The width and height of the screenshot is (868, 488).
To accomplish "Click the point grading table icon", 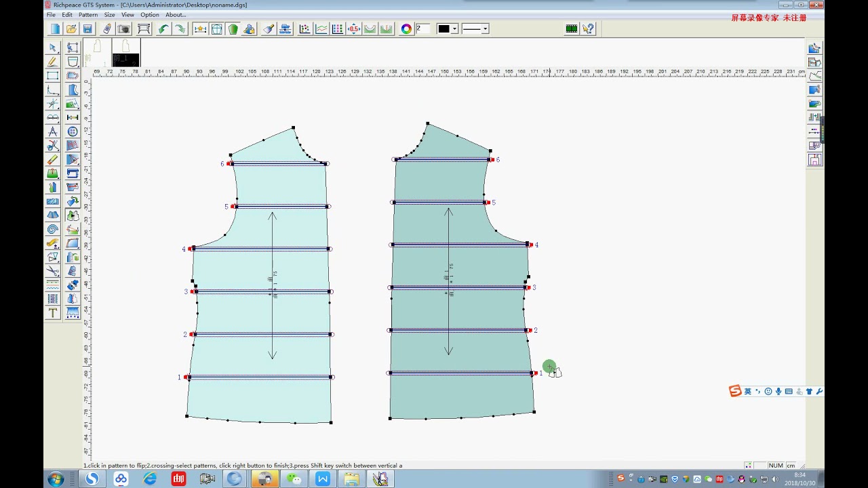I will (x=304, y=28).
